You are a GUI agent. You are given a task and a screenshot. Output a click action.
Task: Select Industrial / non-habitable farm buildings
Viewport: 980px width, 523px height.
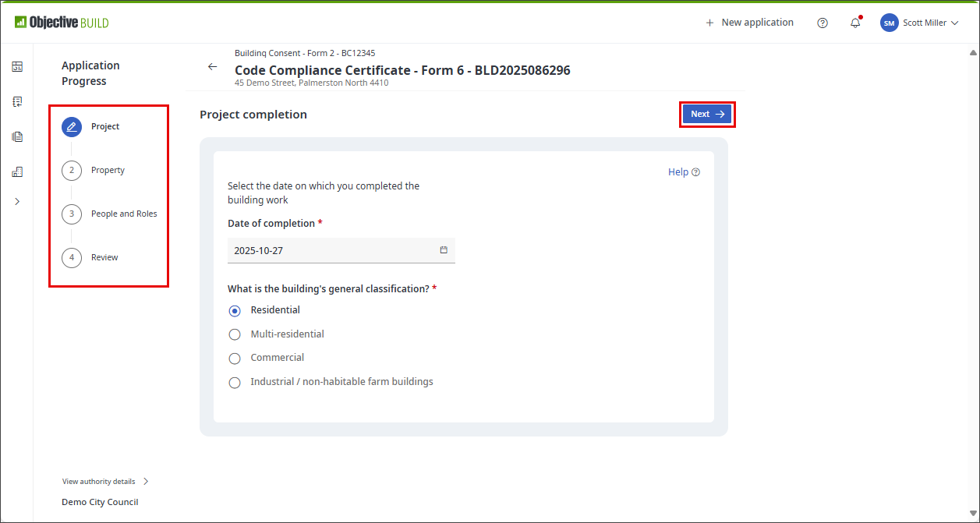pos(235,383)
